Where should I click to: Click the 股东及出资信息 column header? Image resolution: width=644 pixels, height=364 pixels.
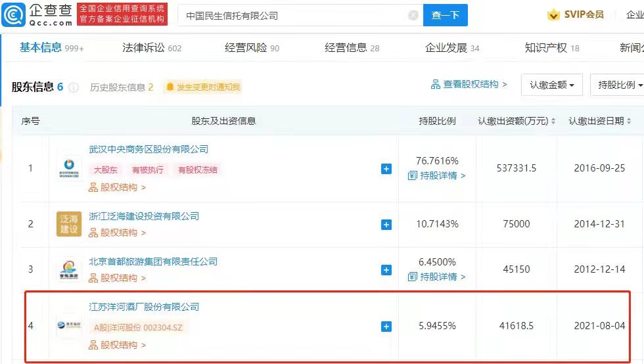223,121
